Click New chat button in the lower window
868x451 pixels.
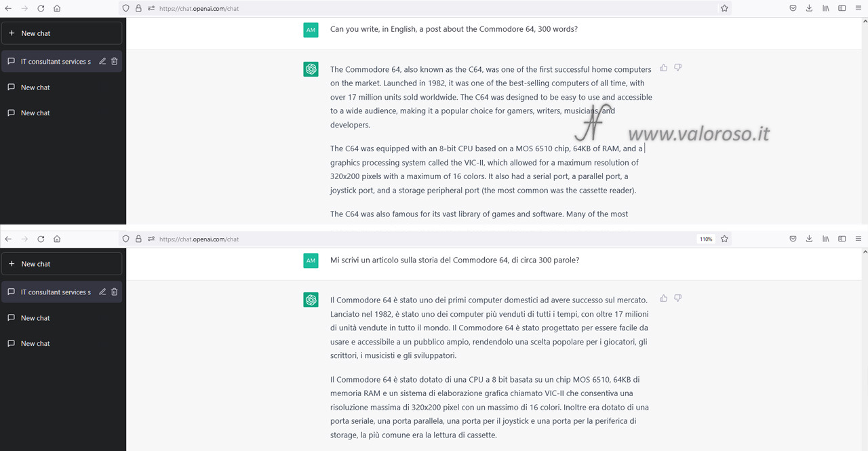pyautogui.click(x=62, y=264)
